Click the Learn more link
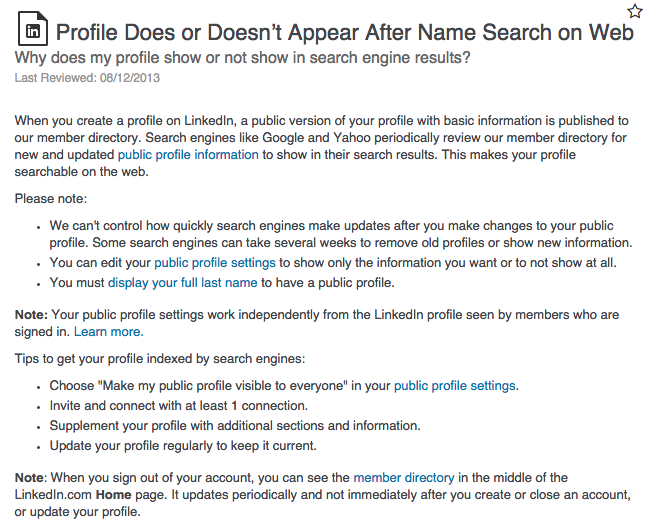Image resolution: width=647 pixels, height=528 pixels. [x=109, y=332]
